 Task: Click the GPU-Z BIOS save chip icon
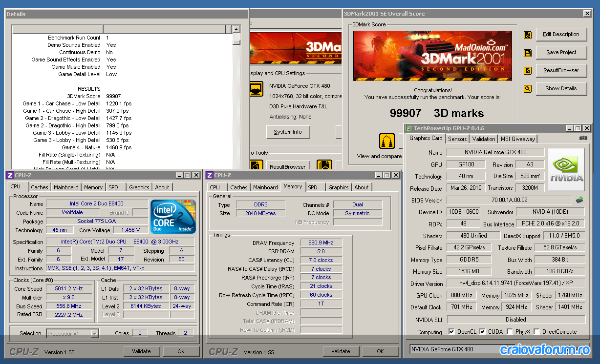(x=579, y=200)
